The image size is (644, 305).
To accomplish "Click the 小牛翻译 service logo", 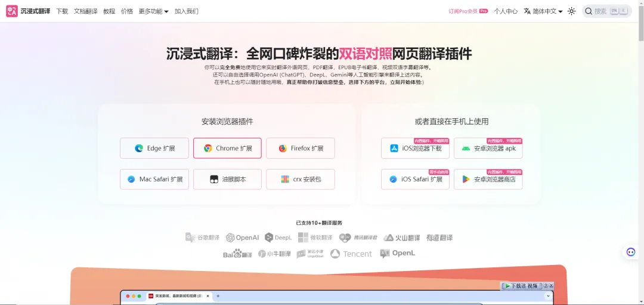I will [x=274, y=254].
